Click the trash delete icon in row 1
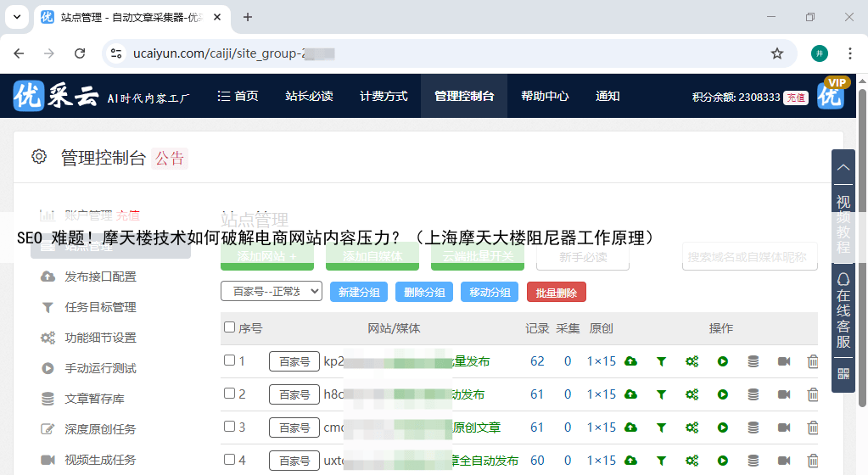This screenshot has height=475, width=868. click(812, 361)
